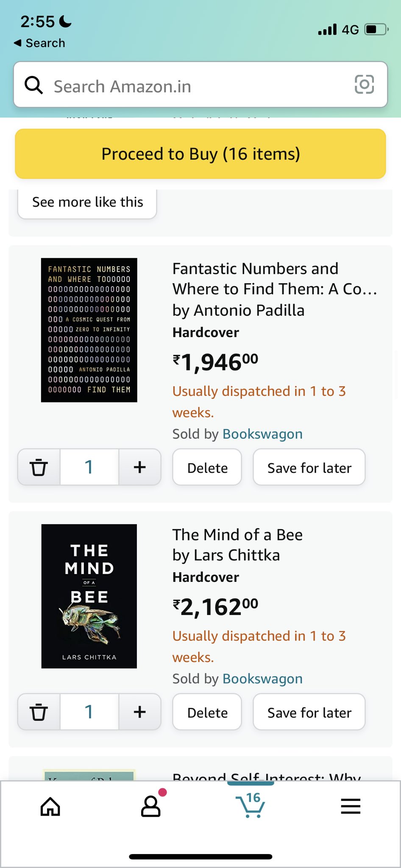
Task: Open the cart icon showing 16
Action: tap(251, 805)
